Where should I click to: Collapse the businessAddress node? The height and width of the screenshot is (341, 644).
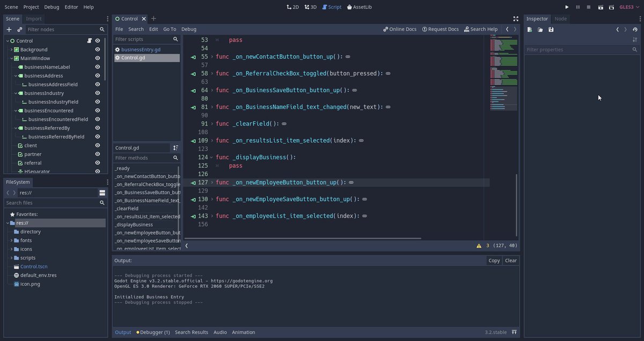[x=15, y=76]
